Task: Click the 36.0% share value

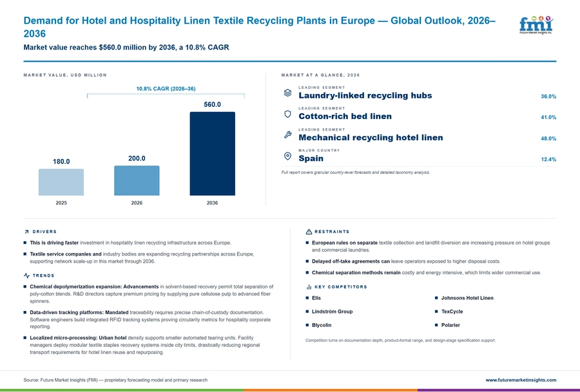Action: (x=548, y=97)
